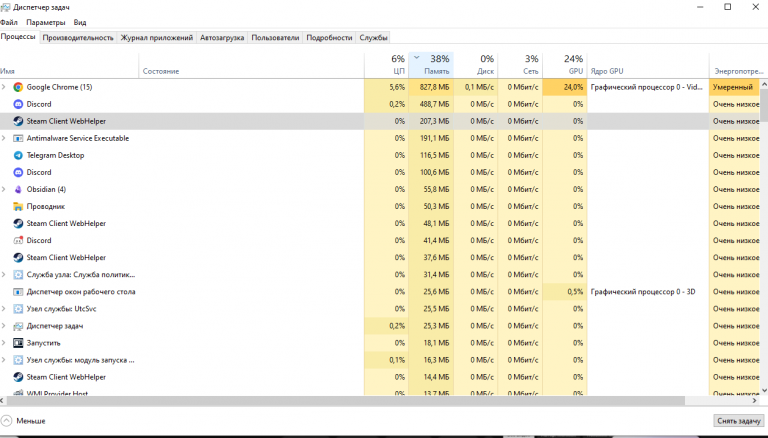Click the Проводник folder icon

(x=18, y=207)
